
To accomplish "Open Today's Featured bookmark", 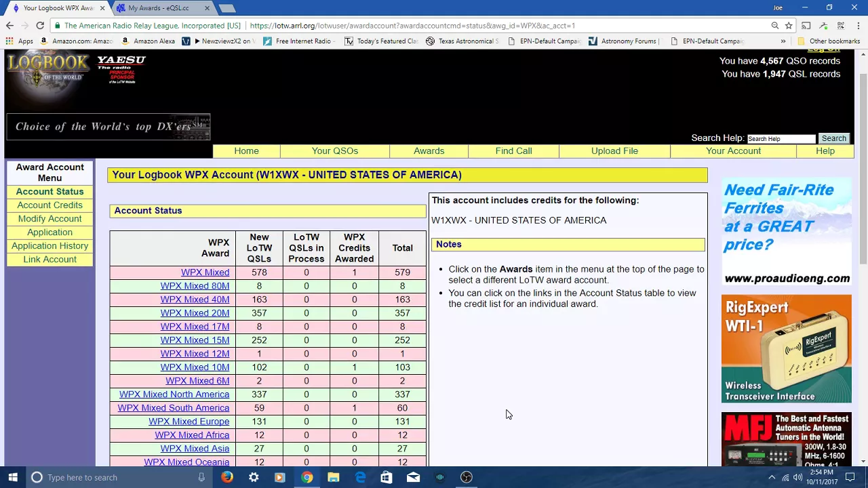I will [381, 41].
